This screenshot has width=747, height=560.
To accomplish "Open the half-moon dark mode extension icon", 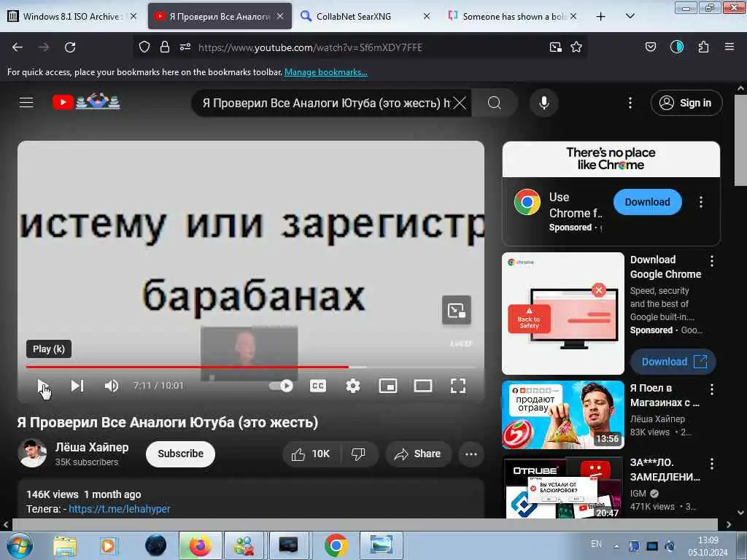I will pos(676,47).
